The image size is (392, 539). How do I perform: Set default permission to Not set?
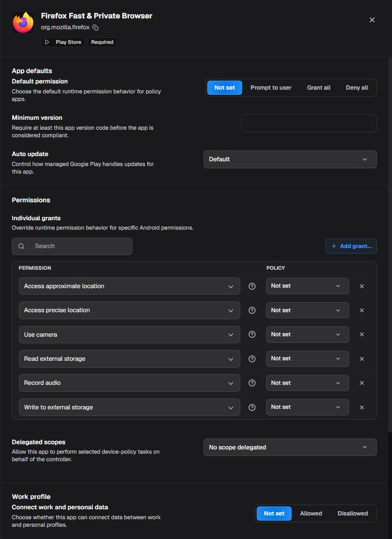[225, 88]
